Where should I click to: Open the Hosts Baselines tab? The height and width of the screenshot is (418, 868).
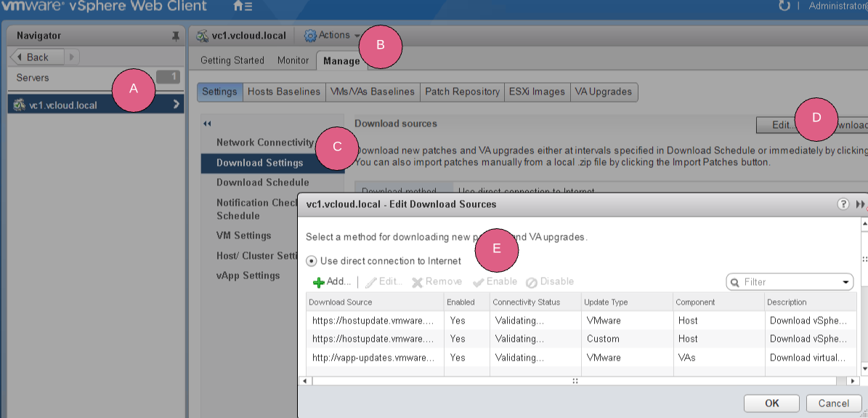[x=283, y=92]
